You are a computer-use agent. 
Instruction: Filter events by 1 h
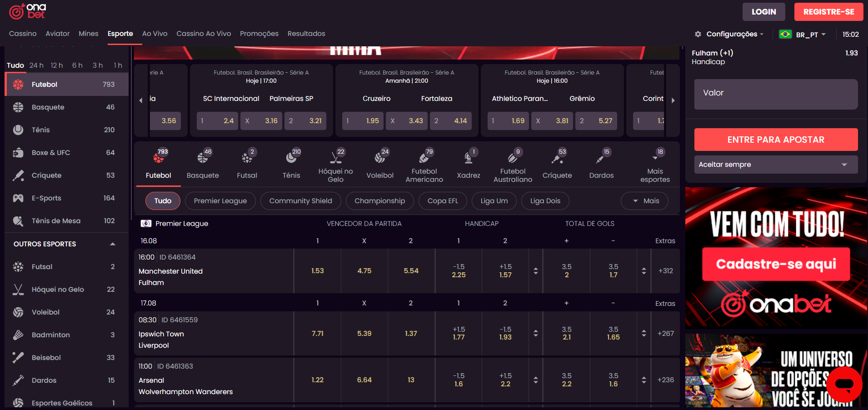point(118,65)
